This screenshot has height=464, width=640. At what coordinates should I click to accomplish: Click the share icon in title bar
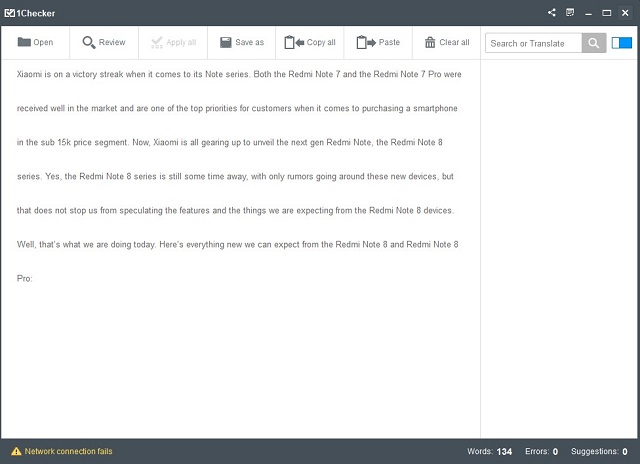552,13
